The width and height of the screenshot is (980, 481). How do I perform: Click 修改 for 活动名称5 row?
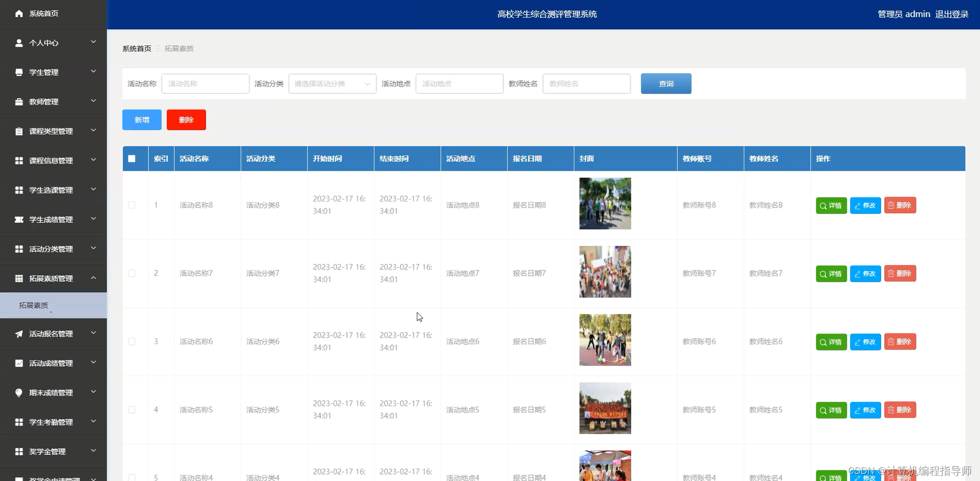(865, 410)
